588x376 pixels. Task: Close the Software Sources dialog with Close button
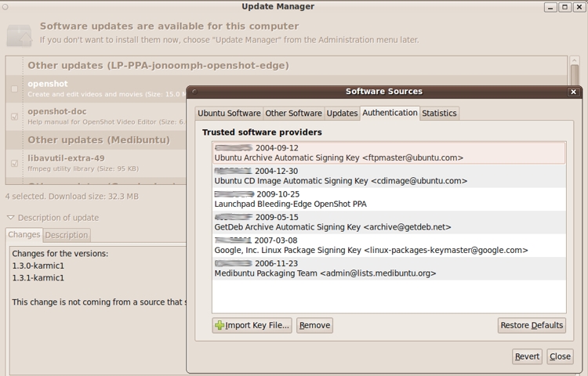coord(560,356)
